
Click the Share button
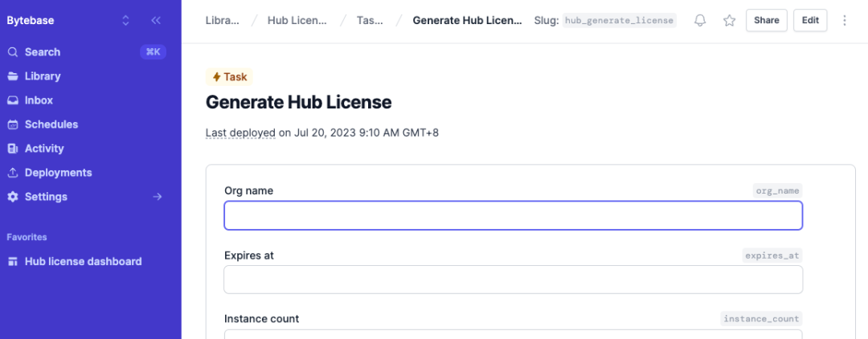tap(766, 20)
